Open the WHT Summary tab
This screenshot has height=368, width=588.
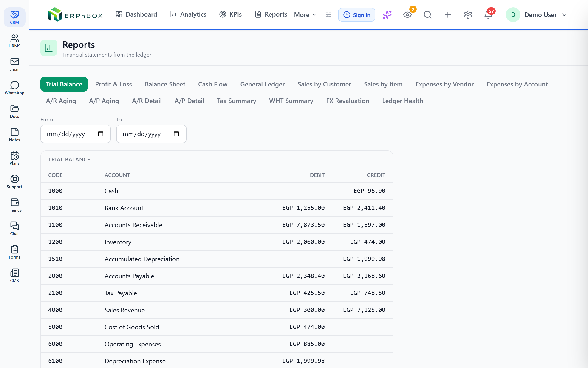coord(291,101)
